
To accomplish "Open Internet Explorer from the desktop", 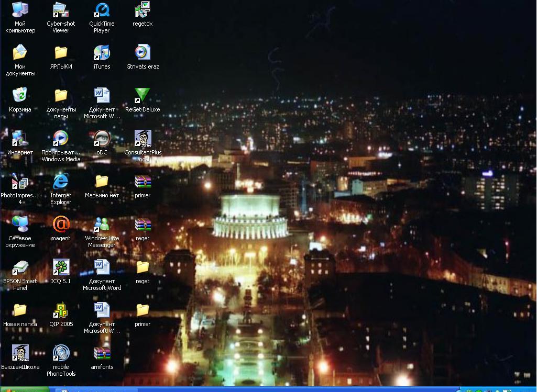I will 61,182.
